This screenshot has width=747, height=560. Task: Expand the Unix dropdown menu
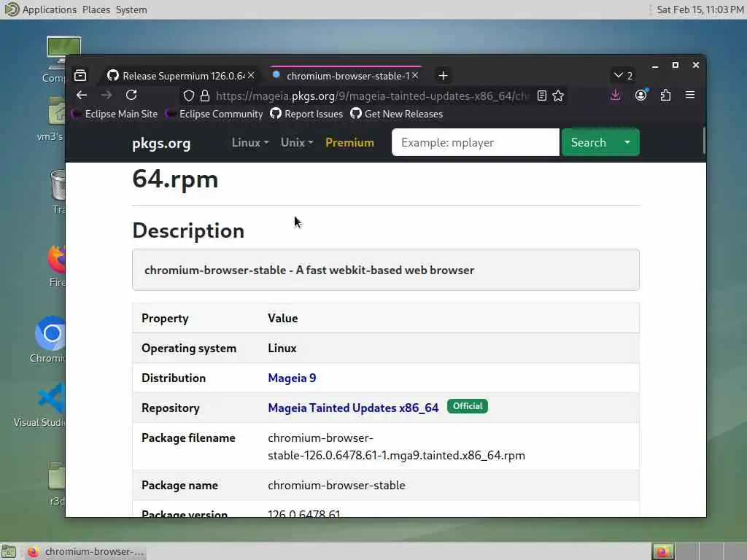[x=297, y=142]
